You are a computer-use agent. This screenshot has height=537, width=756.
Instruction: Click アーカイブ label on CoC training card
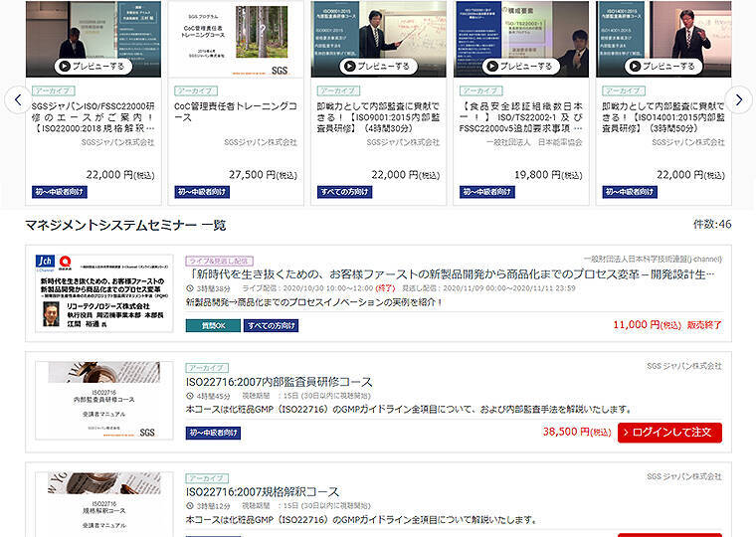click(196, 90)
